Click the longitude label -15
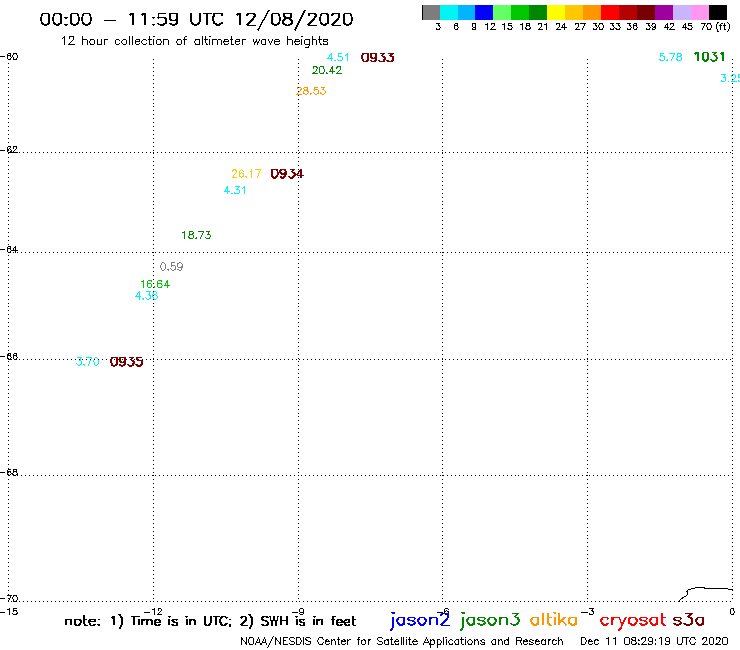This screenshot has width=740, height=650. (9, 611)
